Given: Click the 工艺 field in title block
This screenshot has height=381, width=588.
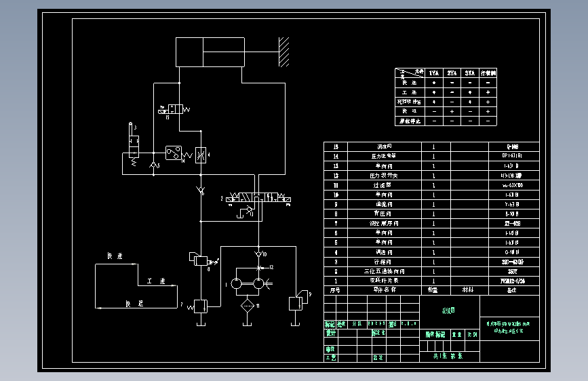Looking at the screenshot, I should 331,358.
